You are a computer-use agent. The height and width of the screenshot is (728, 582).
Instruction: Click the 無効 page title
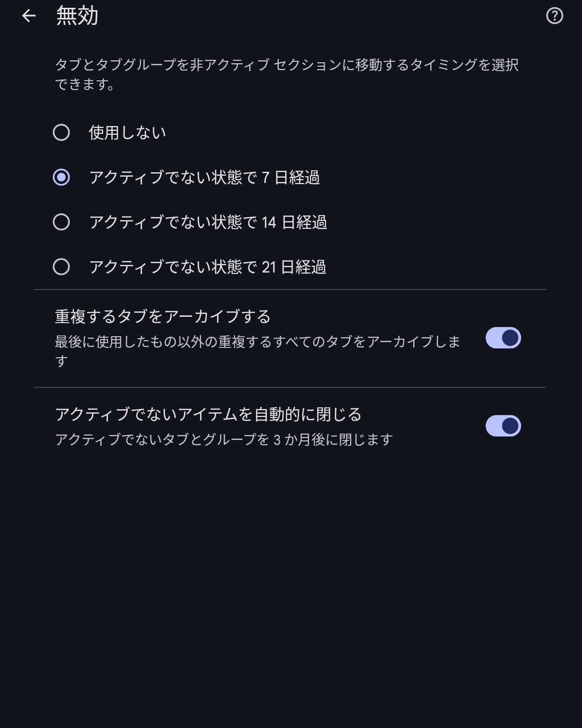pos(77,16)
